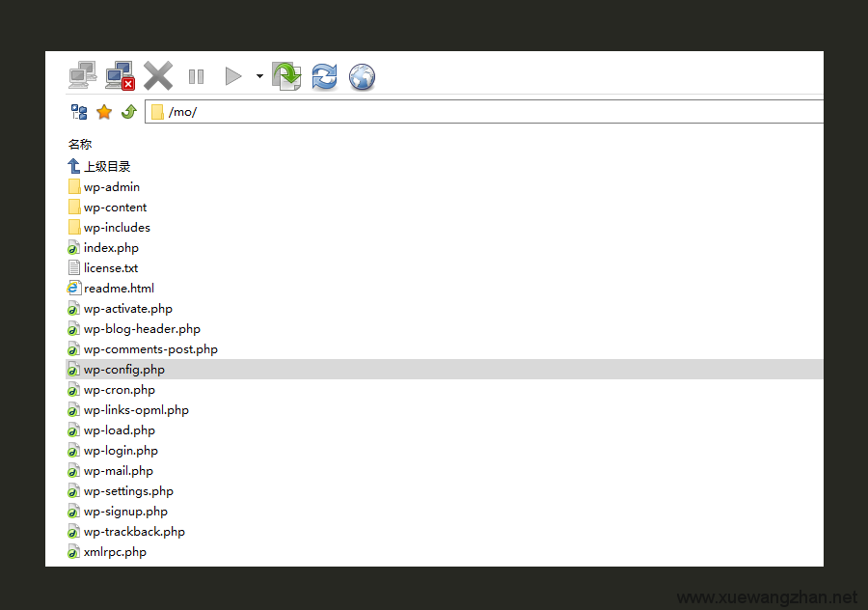Image resolution: width=868 pixels, height=610 pixels.
Task: Pause the transfer with pause icon
Action: 196,76
